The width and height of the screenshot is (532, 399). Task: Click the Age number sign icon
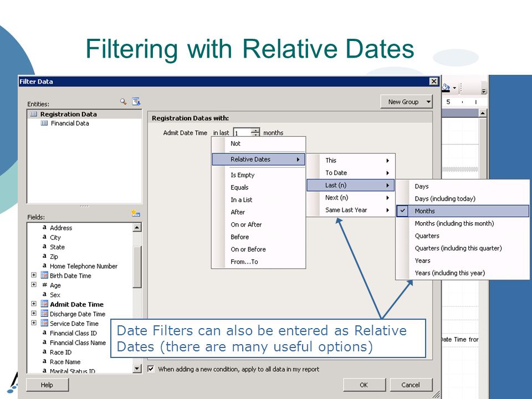click(44, 285)
